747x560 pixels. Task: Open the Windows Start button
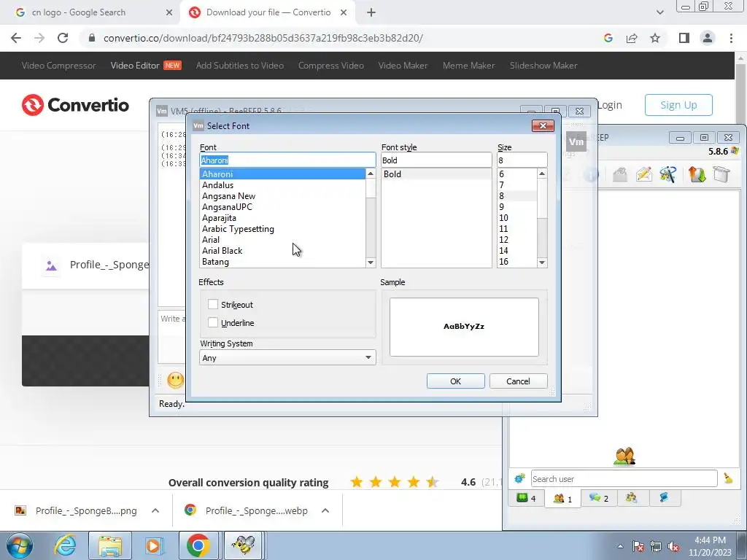click(x=19, y=545)
